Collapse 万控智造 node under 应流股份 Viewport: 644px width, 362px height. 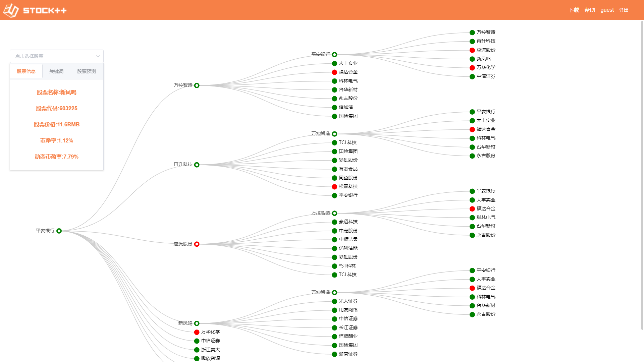pos(334,213)
